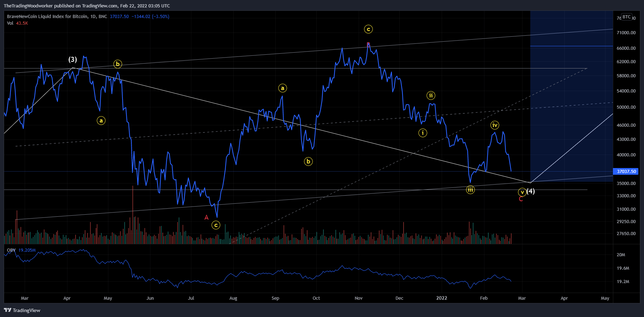Click the red A wave label near July low
644x317 pixels.
(x=207, y=217)
